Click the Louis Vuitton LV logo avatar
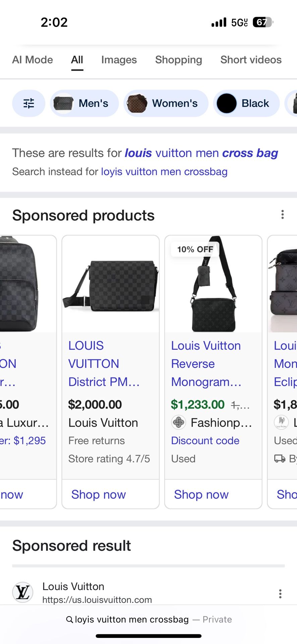The width and height of the screenshot is (297, 644). point(22,592)
